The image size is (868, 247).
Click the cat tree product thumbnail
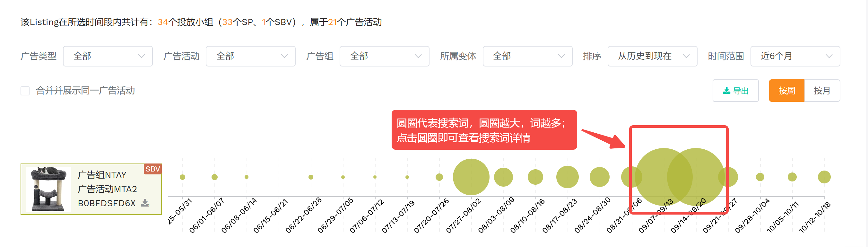(x=48, y=189)
